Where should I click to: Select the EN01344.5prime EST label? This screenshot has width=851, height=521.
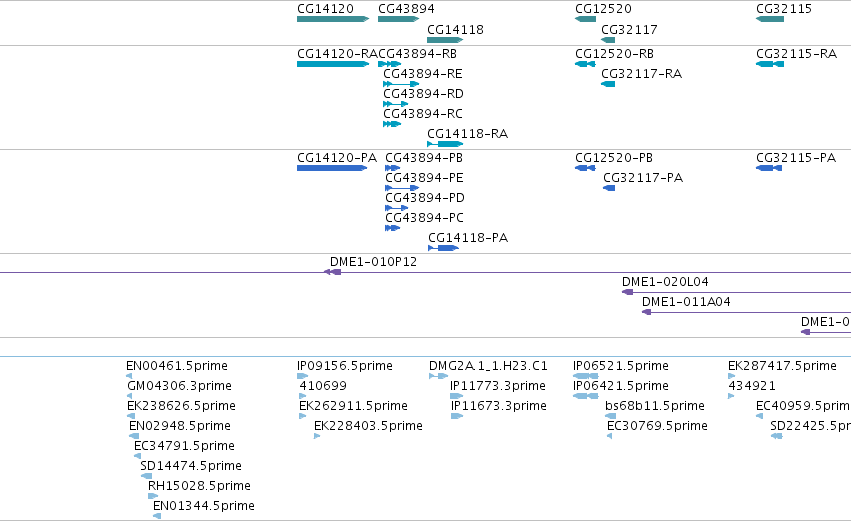[204, 506]
